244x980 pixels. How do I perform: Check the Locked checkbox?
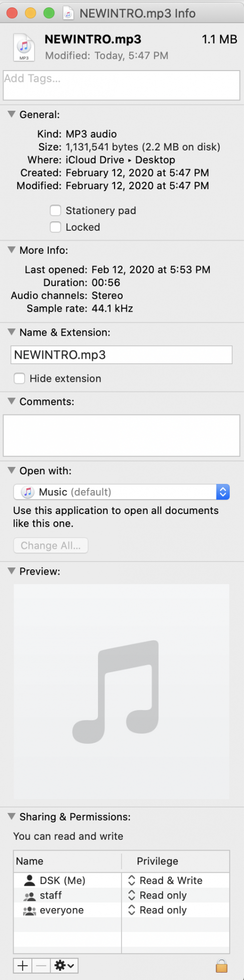tap(56, 227)
